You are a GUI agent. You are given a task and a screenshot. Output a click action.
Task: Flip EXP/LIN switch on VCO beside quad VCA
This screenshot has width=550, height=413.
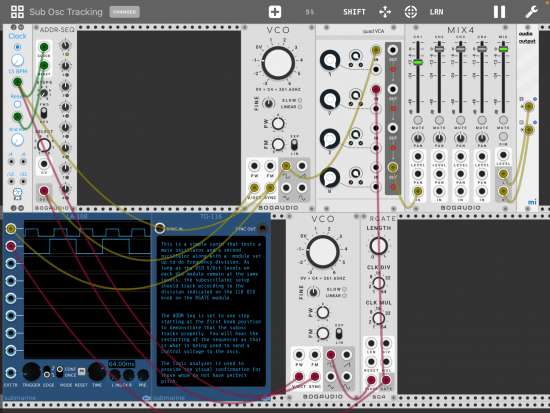coord(294,144)
